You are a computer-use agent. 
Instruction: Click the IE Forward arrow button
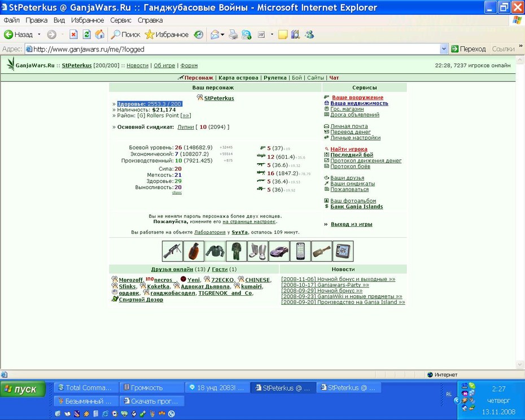coord(51,34)
